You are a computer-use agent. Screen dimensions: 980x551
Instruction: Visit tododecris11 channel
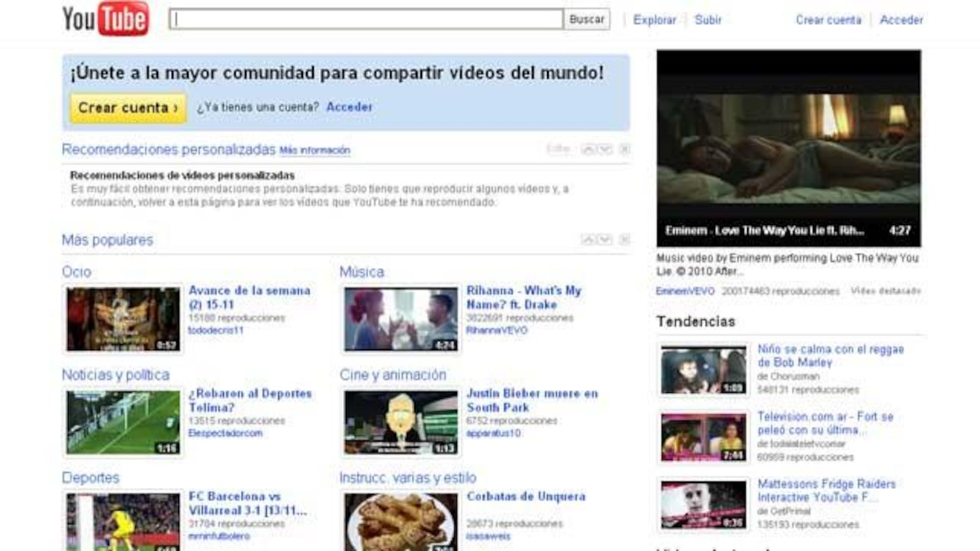pyautogui.click(x=216, y=331)
